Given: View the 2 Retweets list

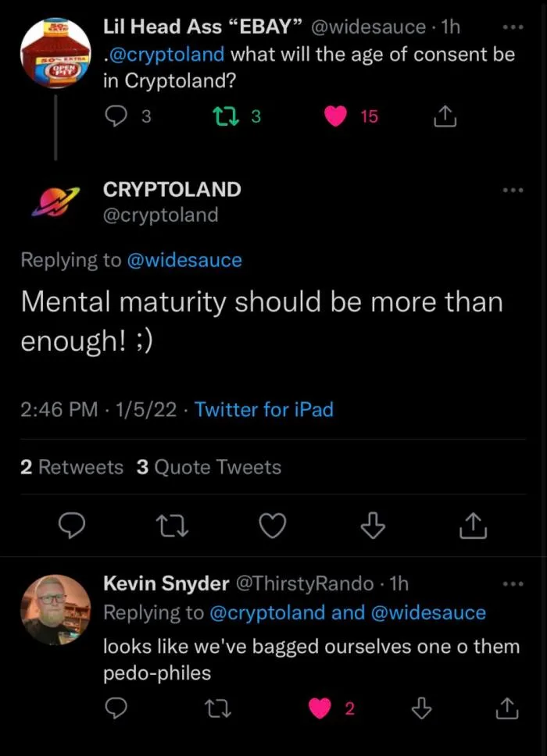Looking at the screenshot, I should (72, 467).
